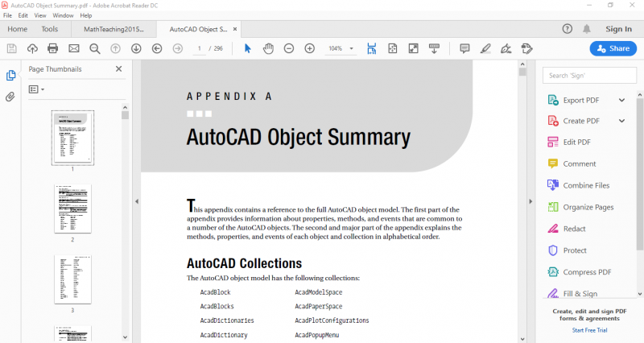Open the Edit menu
Viewport: 644px width, 343px height.
(x=23, y=15)
